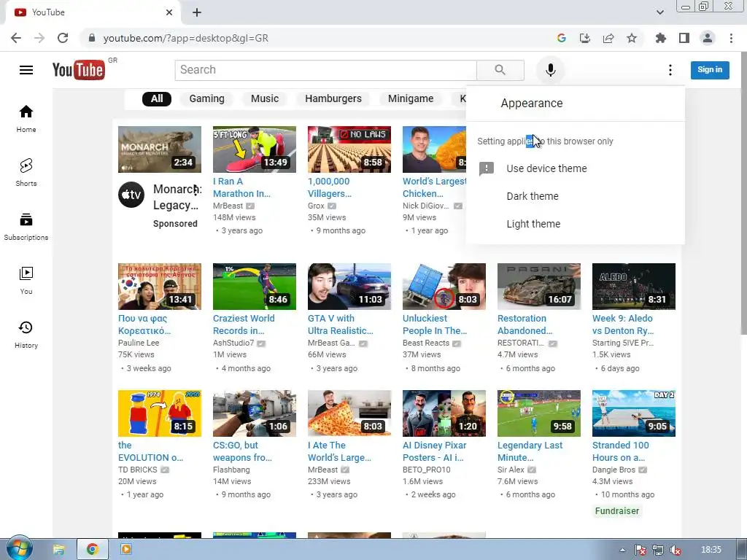Click the search magnifier button
The image size is (747, 560).
500,70
